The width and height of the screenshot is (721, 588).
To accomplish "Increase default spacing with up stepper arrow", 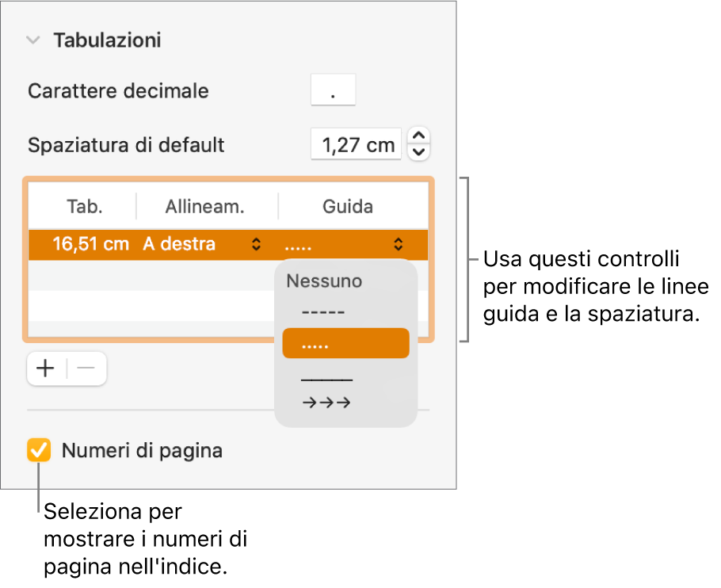I will point(419,136).
